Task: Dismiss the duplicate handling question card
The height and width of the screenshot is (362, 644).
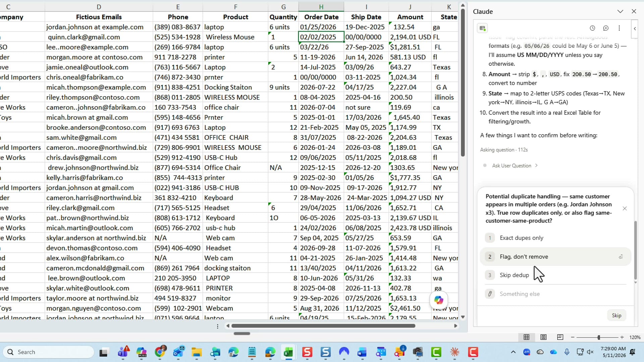Action: pyautogui.click(x=625, y=208)
